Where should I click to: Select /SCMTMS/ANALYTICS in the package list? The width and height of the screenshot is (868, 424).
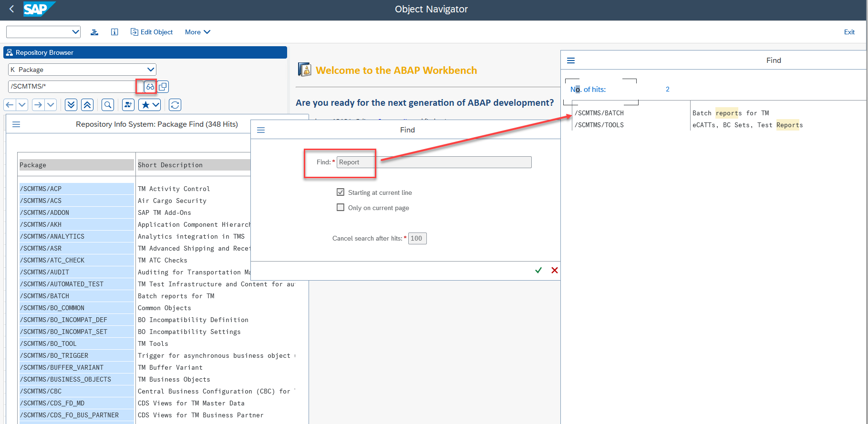click(x=76, y=236)
